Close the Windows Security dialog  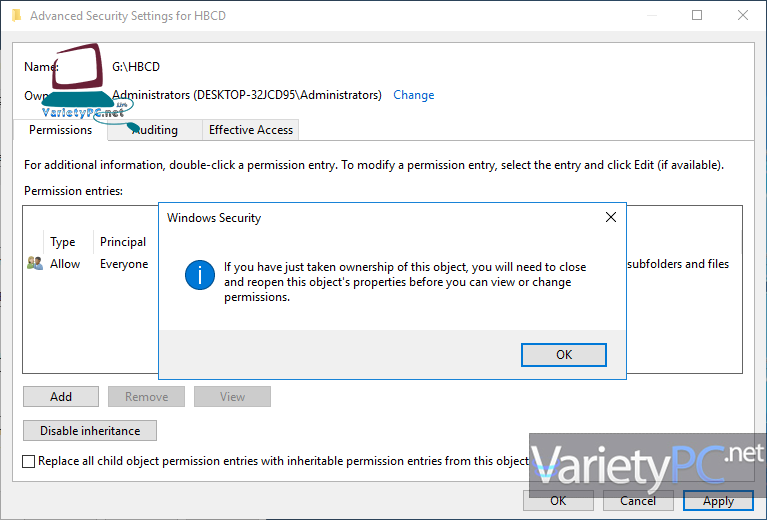(x=611, y=217)
